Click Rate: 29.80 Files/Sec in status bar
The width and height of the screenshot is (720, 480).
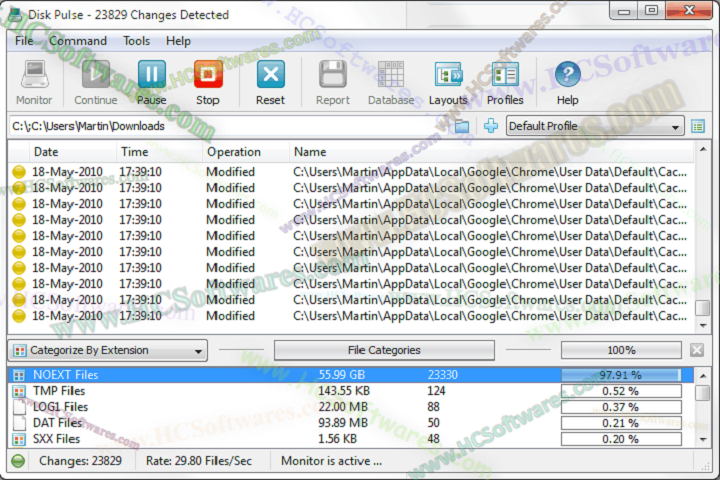coord(199,461)
